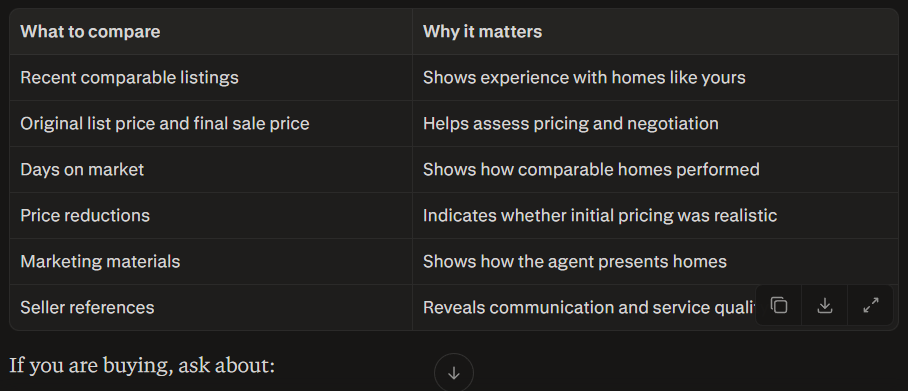
Task: Click the vertical divider between table columns
Action: pos(412,169)
